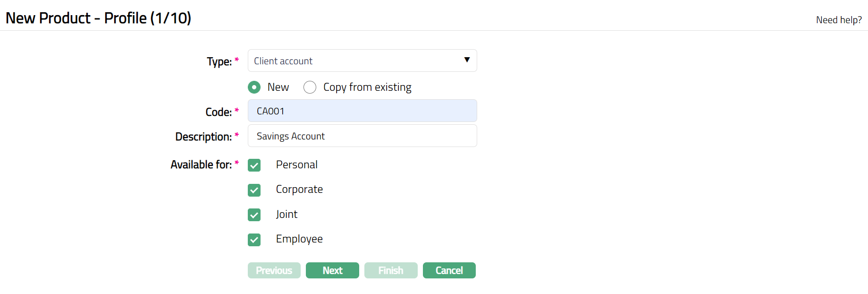
Task: Click the Type dropdown arrow
Action: click(x=467, y=60)
